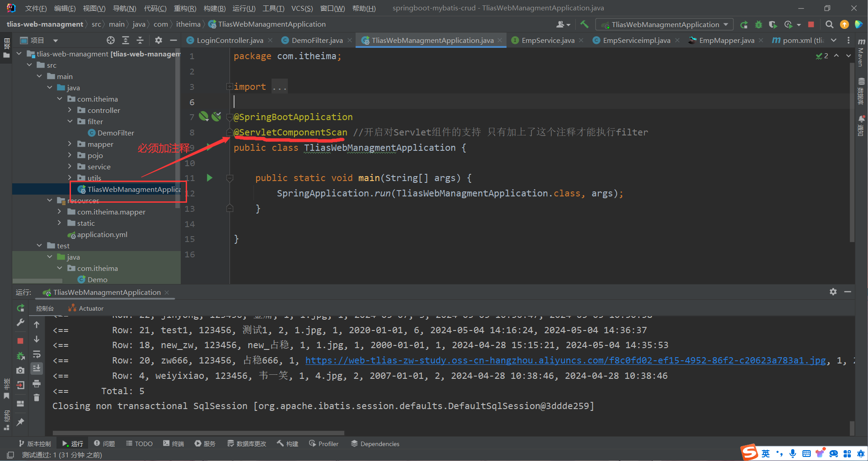Stop the running application from the top toolbar
Viewport: 868px width, 461px height.
pyautogui.click(x=811, y=24)
